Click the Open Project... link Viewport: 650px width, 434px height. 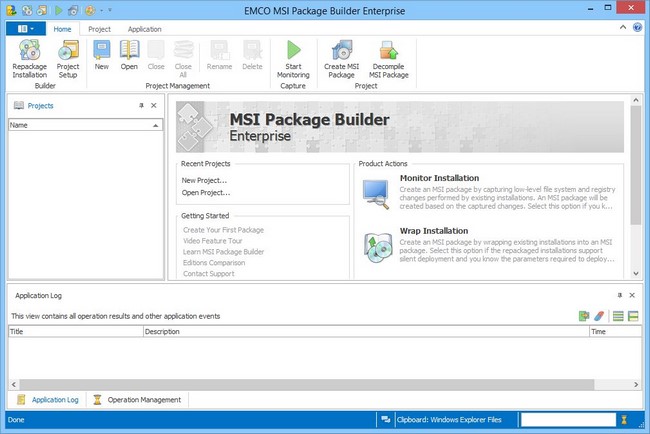(206, 193)
